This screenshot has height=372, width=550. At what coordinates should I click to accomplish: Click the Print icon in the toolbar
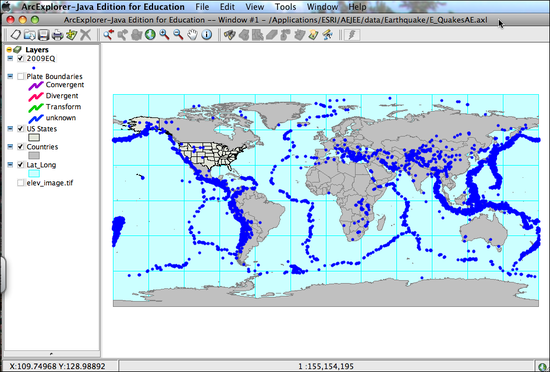click(57, 35)
